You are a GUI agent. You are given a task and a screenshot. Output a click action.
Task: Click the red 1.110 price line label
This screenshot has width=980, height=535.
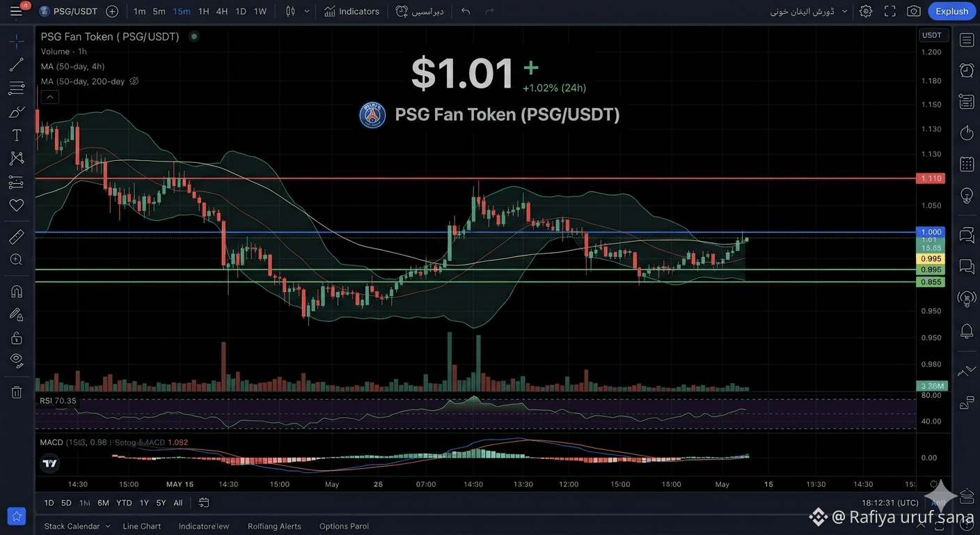click(931, 178)
